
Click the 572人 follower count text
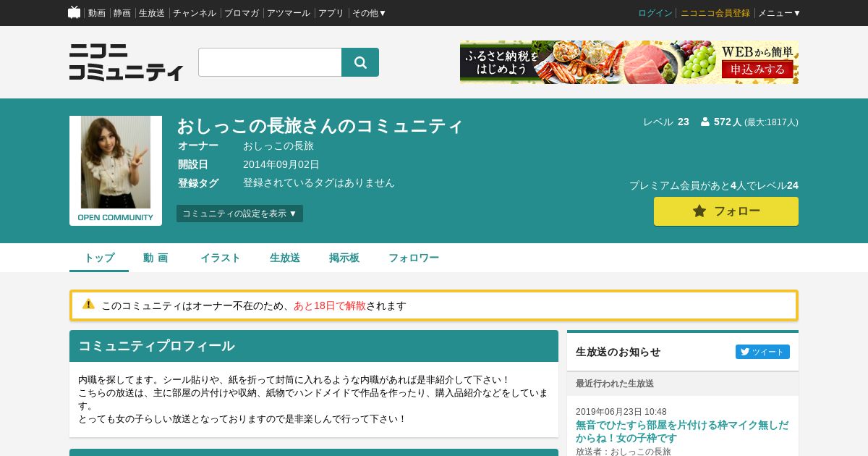point(728,122)
